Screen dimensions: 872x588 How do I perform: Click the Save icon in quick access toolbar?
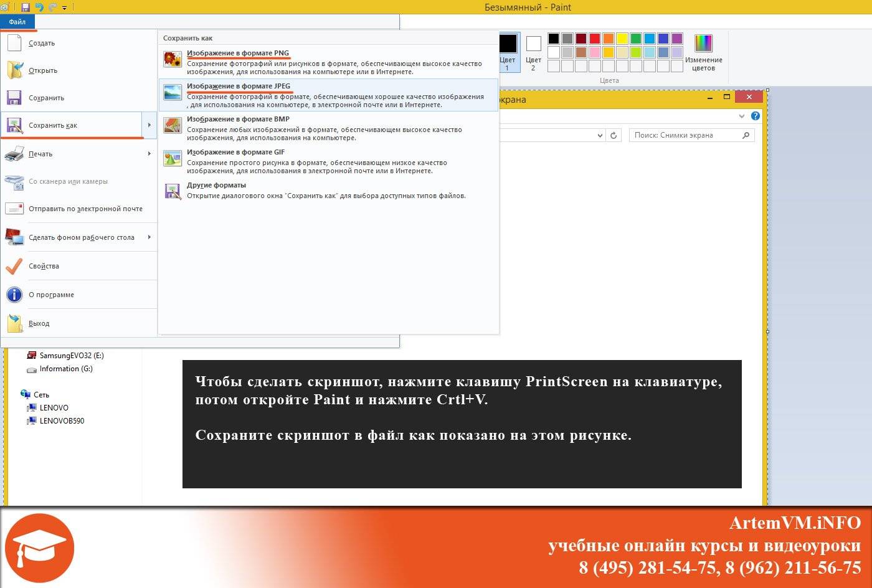click(x=26, y=7)
